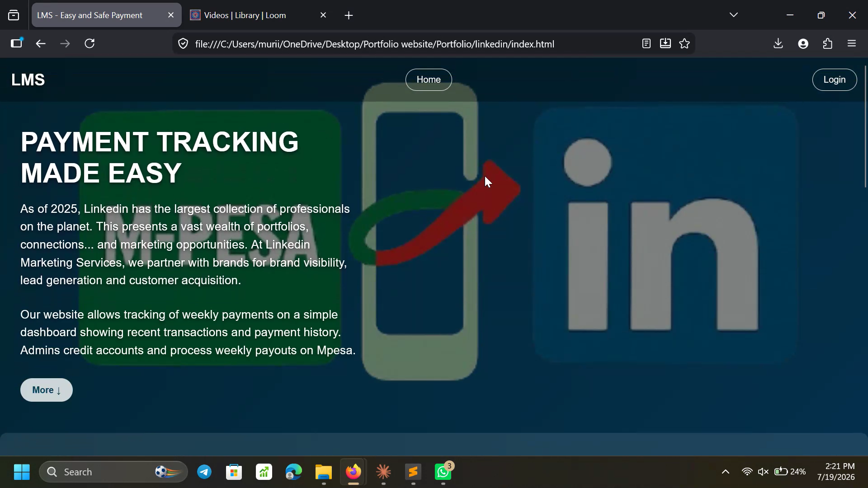The width and height of the screenshot is (868, 488).
Task: Click the paragraph starting 'As of 2025, Linkedin'
Action: [x=185, y=244]
